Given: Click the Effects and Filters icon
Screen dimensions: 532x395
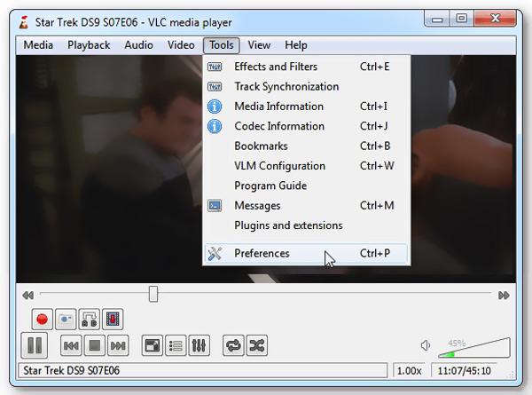Looking at the screenshot, I should coord(215,67).
